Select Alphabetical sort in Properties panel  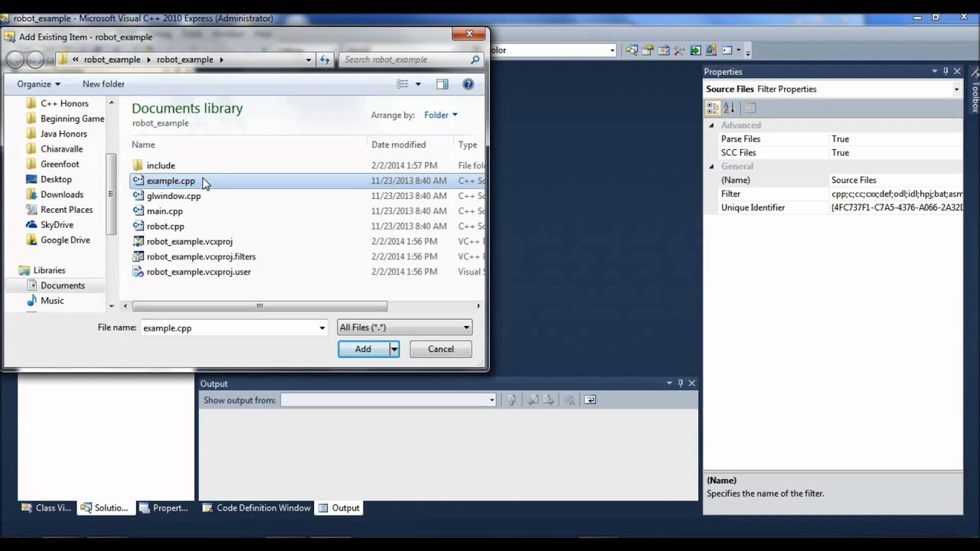click(729, 108)
